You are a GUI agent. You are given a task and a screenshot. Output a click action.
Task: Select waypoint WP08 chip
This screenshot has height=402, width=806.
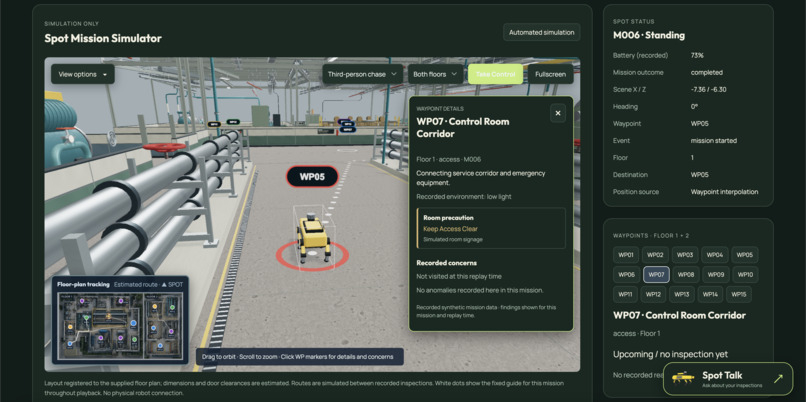coord(686,275)
